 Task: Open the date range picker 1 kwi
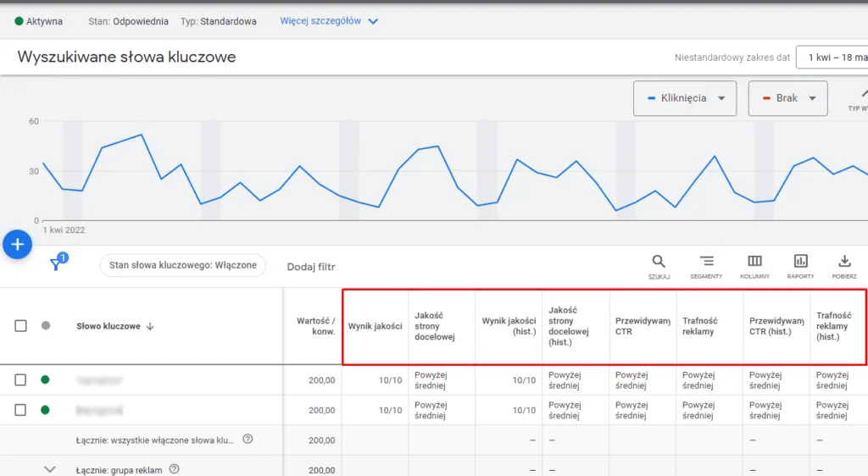point(832,58)
